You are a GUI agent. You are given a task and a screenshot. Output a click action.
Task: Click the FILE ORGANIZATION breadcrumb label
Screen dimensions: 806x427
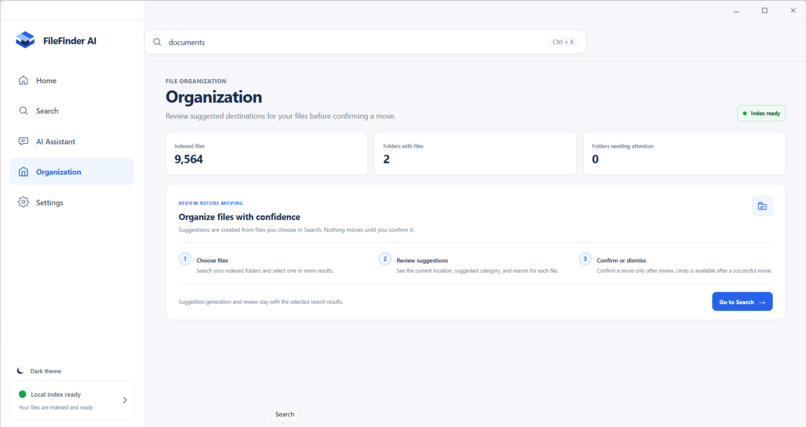(x=196, y=81)
